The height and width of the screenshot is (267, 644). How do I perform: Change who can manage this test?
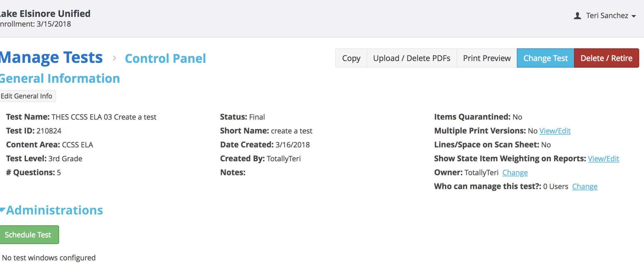(585, 186)
